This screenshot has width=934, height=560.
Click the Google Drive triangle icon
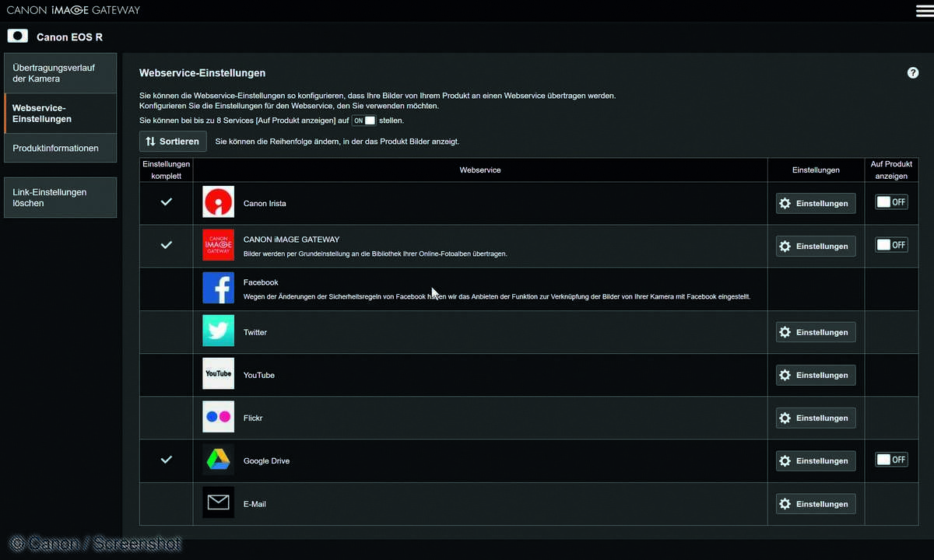218,460
